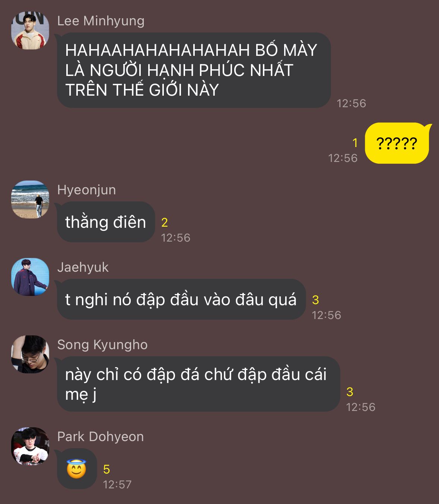Tap the HAHAAHAHAHAHAHAH all-caps message
The image size is (439, 504).
coord(194,70)
